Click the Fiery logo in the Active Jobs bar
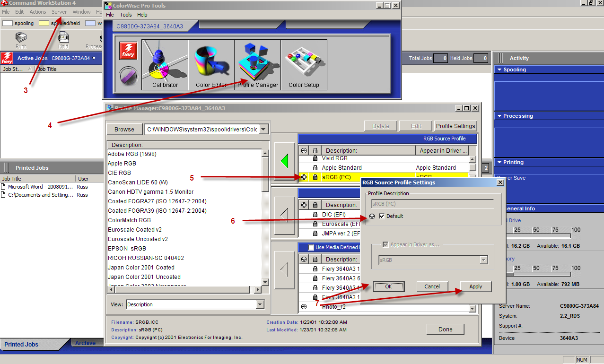 [7, 58]
